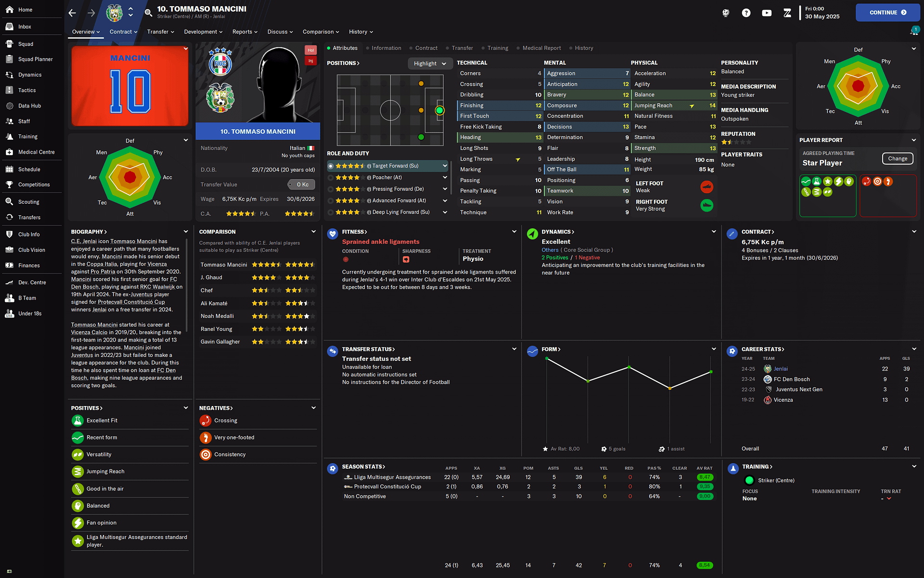Open the Contract tab in attributes panel
The height and width of the screenshot is (578, 924).
click(426, 48)
